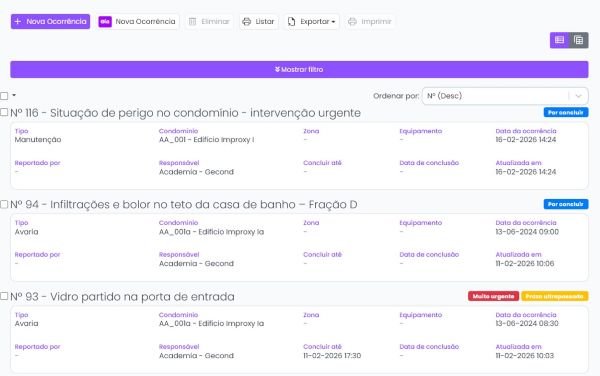Viewport: 600px width, 376px height.
Task: Open occurrence Nº 116 title
Action: click(x=186, y=113)
